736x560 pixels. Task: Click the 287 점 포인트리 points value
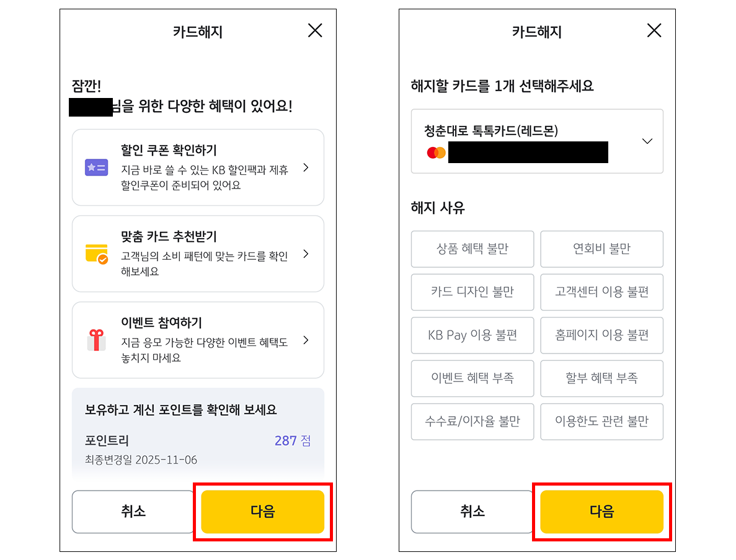tap(292, 441)
